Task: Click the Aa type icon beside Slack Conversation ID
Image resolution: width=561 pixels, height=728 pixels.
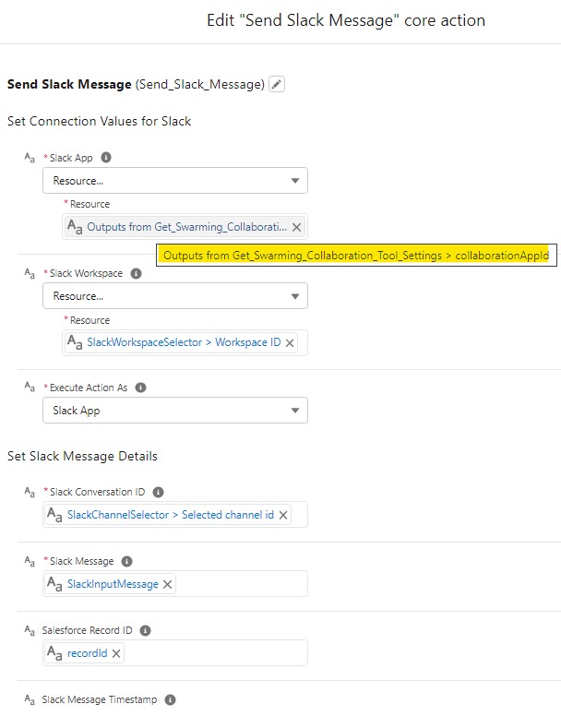Action: [x=30, y=492]
